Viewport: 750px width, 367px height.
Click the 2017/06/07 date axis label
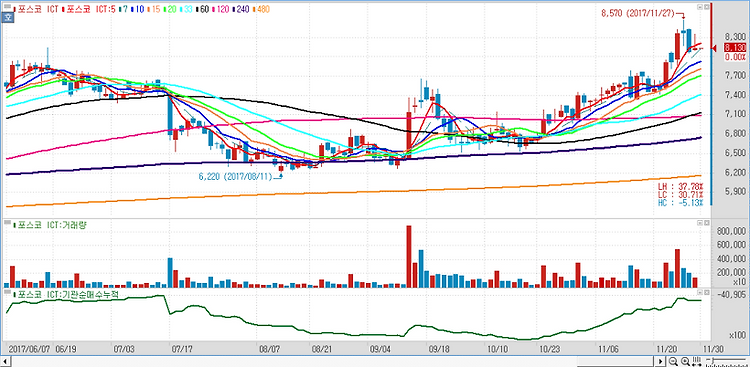point(28,348)
